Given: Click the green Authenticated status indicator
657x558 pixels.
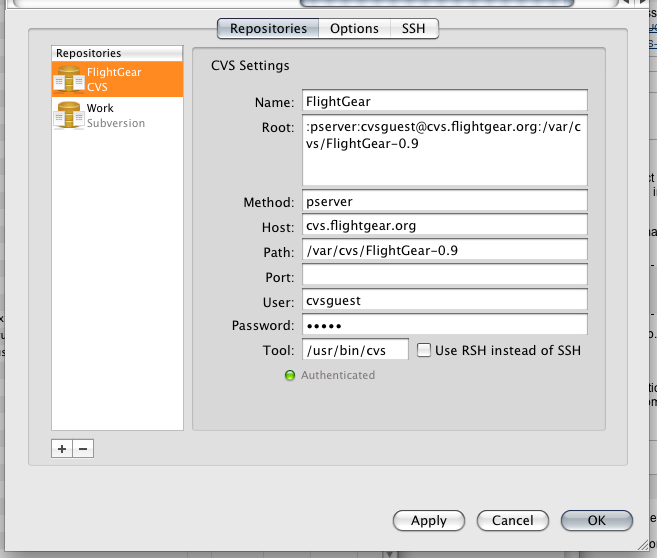Looking at the screenshot, I should coord(290,376).
